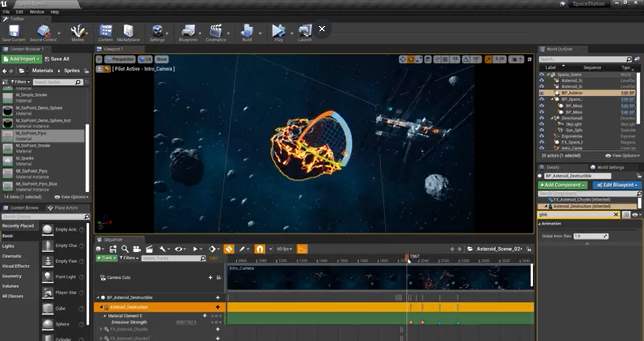This screenshot has height=341, width=644.
Task: Toggle the Sequencer auto-key orange button
Action: coord(229,249)
